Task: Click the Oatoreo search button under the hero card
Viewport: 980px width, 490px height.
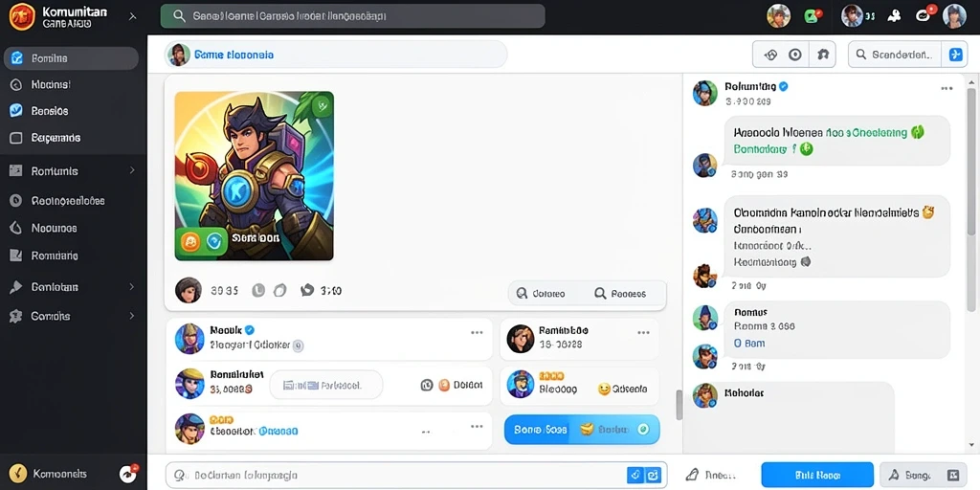Action: tap(541, 293)
